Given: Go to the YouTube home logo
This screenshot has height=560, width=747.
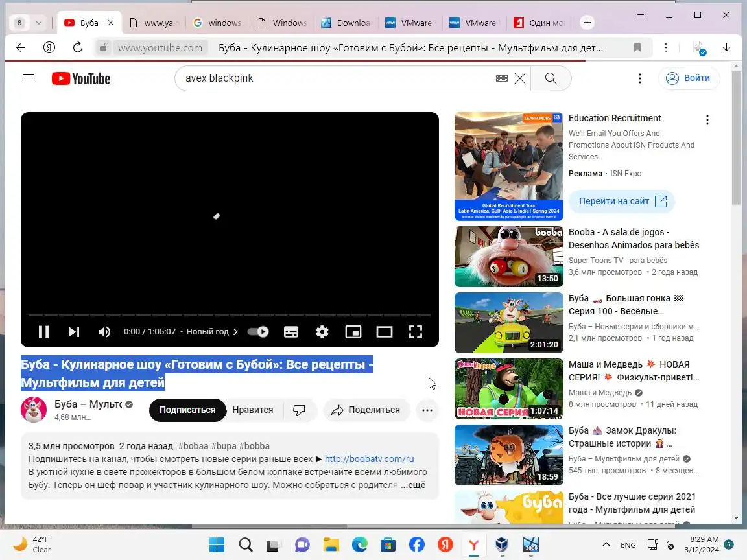Looking at the screenshot, I should click(x=81, y=78).
